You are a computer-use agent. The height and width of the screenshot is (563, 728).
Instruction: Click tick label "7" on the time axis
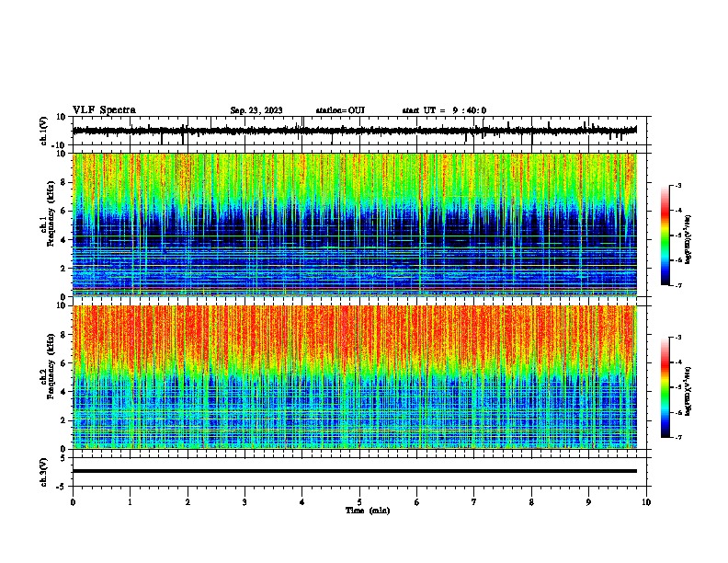pos(474,502)
